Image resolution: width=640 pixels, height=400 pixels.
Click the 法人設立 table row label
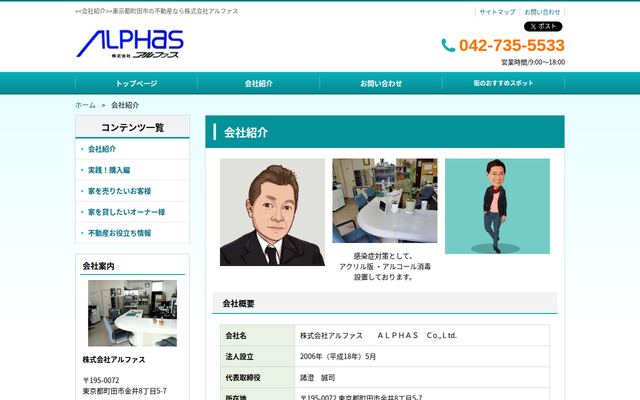(x=240, y=357)
